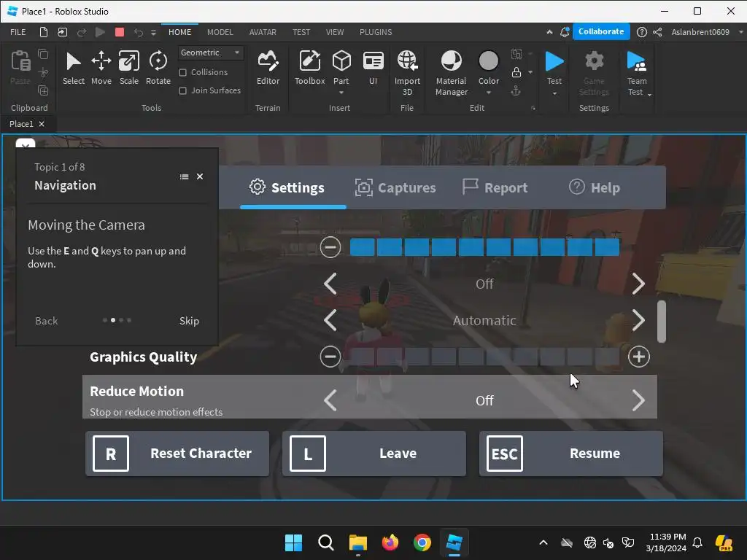Open the FILE menu
Screen dimensions: 747x560
pos(18,32)
